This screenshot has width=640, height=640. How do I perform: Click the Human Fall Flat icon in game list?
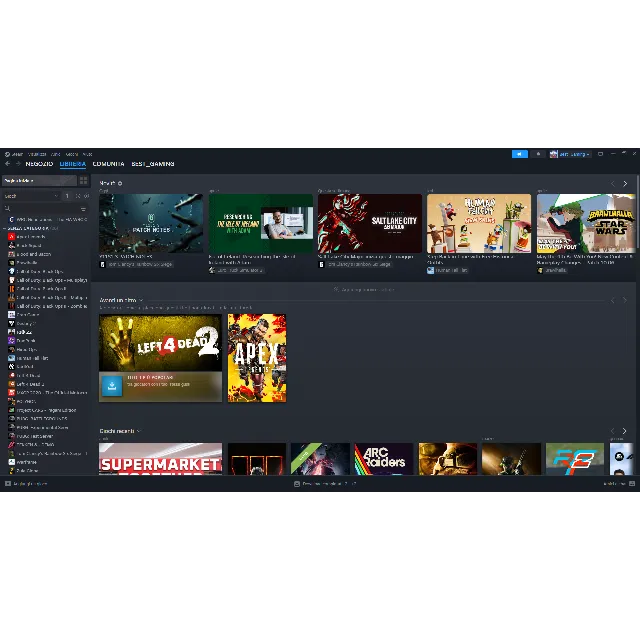click(11, 358)
